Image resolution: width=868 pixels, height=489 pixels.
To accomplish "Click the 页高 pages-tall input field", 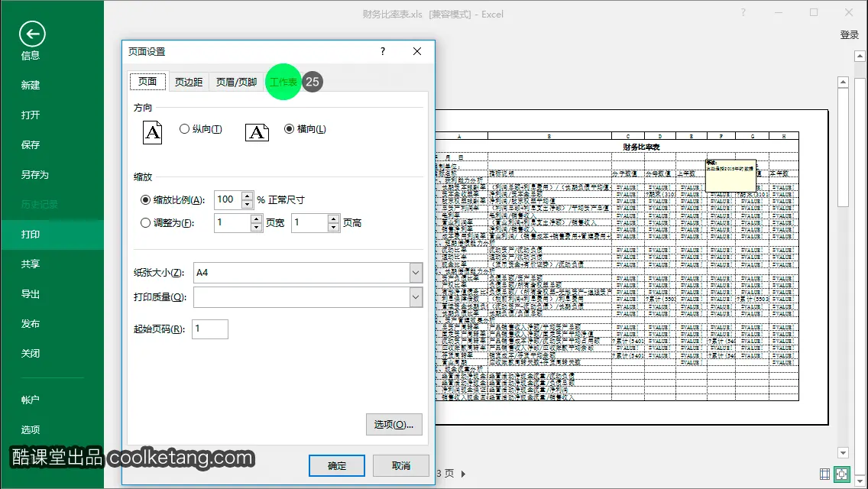I will pyautogui.click(x=309, y=222).
